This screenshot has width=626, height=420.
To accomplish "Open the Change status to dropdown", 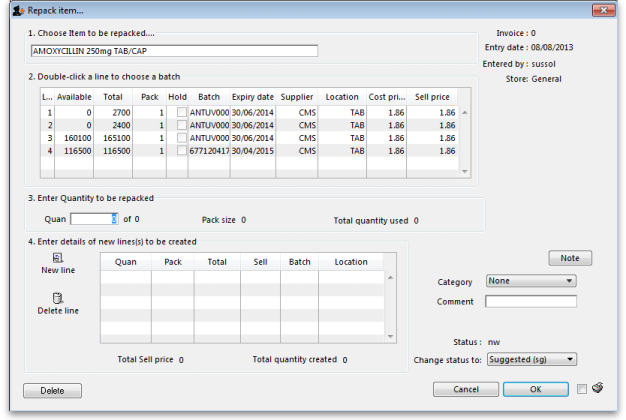I will click(531, 359).
